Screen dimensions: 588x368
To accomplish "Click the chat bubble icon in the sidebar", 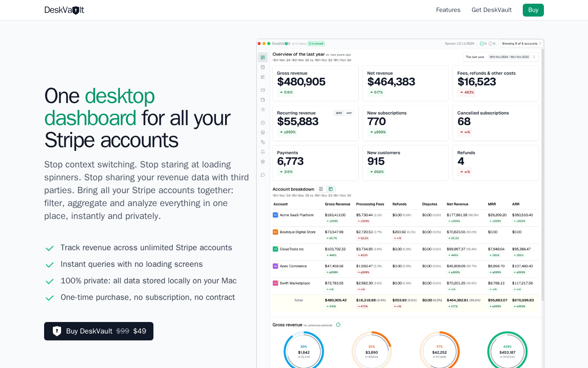I will pyautogui.click(x=263, y=175).
